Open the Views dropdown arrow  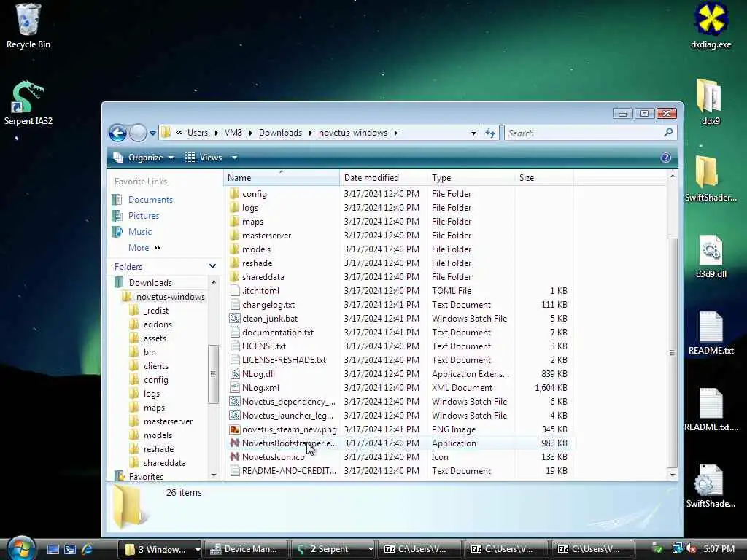pos(234,157)
